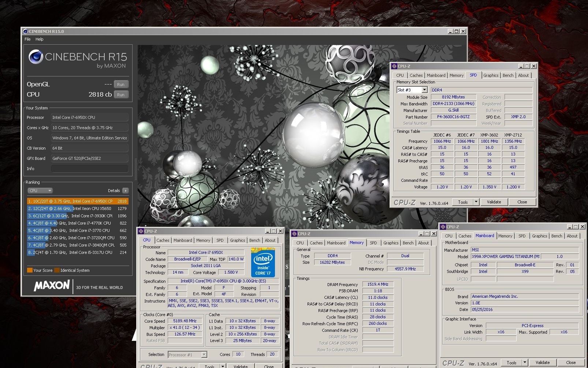
Task: Open the CPU ranking type dropdown in Cinebench
Action: coord(40,191)
